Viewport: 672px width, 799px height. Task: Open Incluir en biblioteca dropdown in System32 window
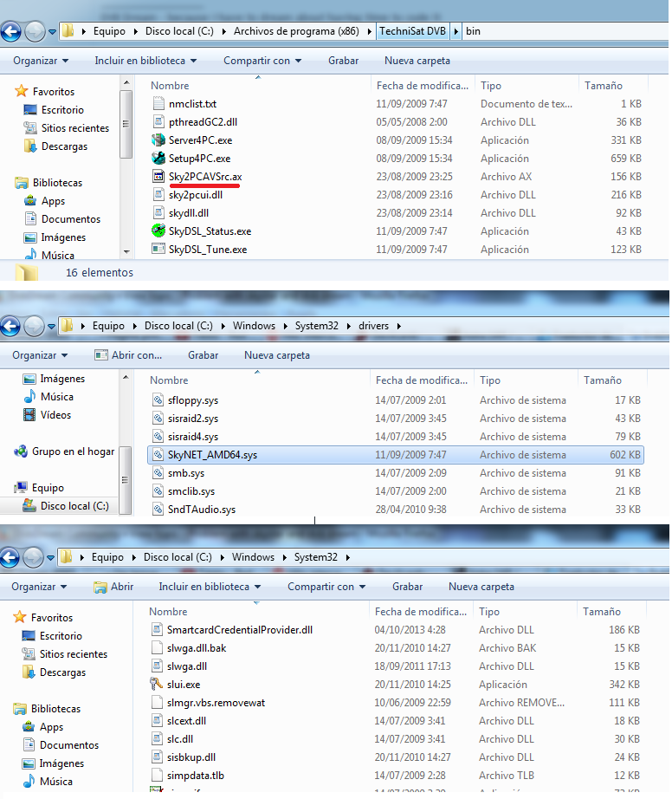coord(210,587)
